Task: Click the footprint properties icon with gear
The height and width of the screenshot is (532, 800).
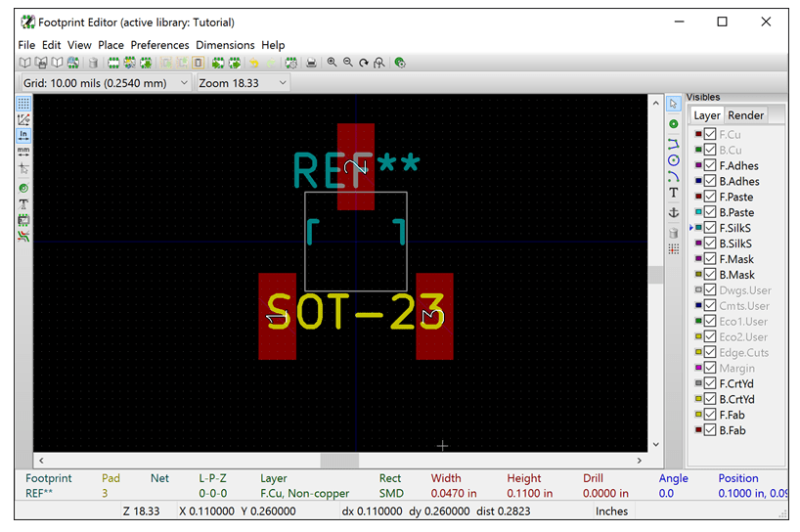Action: [290, 63]
